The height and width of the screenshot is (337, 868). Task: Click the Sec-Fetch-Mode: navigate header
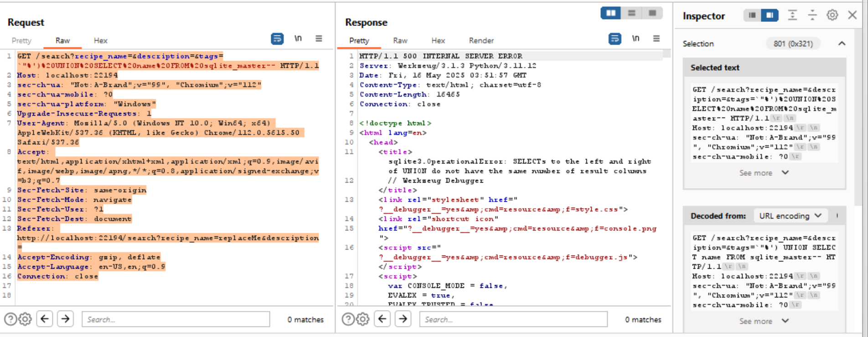point(74,199)
